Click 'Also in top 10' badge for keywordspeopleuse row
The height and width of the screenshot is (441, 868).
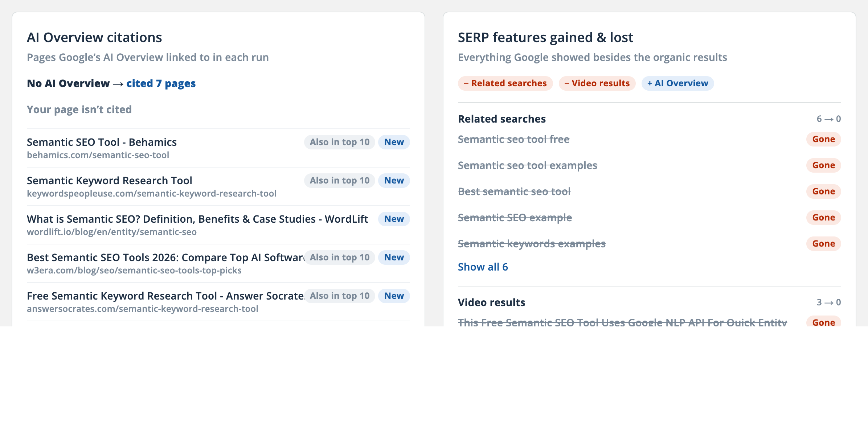click(x=340, y=181)
